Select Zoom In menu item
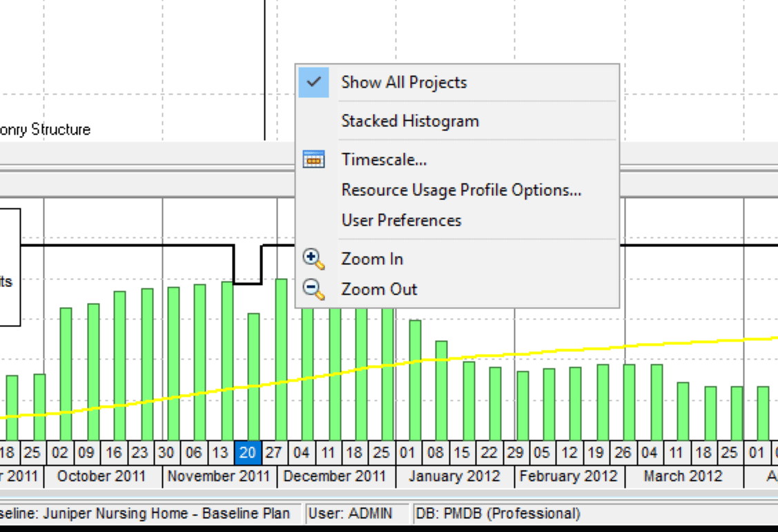This screenshot has width=778, height=532. [x=371, y=258]
